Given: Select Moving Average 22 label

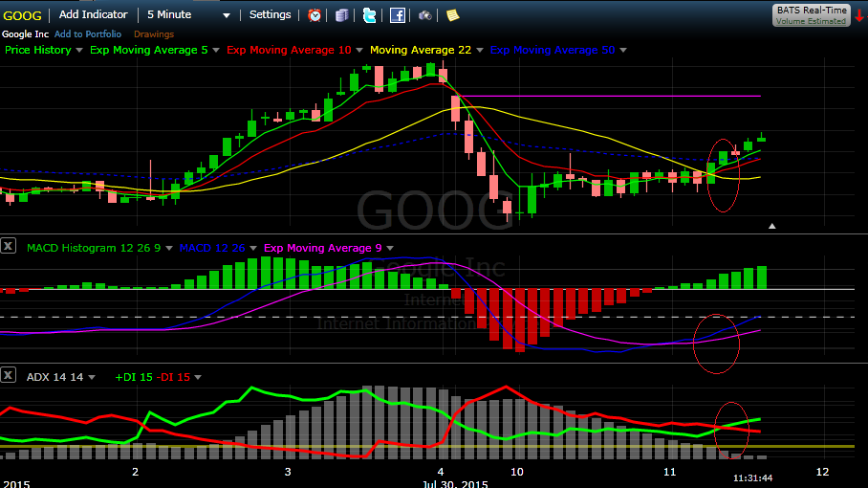Looking at the screenshot, I should tap(421, 50).
